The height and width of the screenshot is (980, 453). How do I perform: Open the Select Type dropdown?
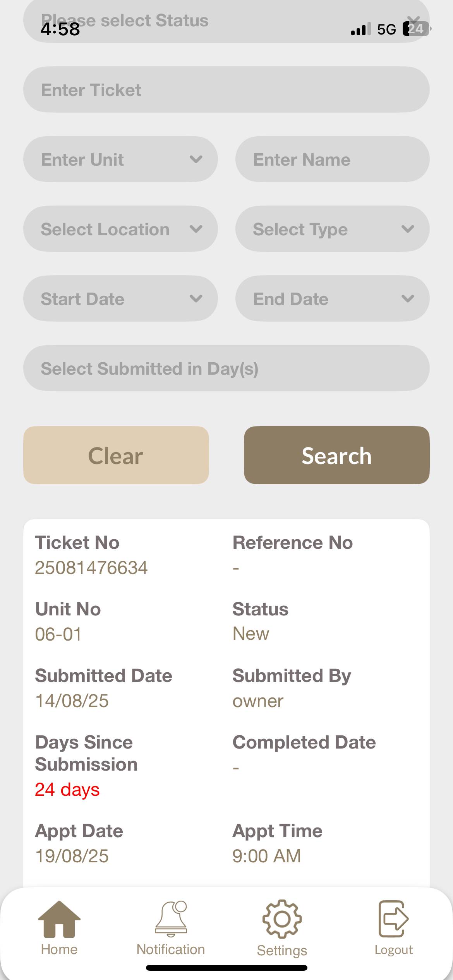[x=332, y=229]
